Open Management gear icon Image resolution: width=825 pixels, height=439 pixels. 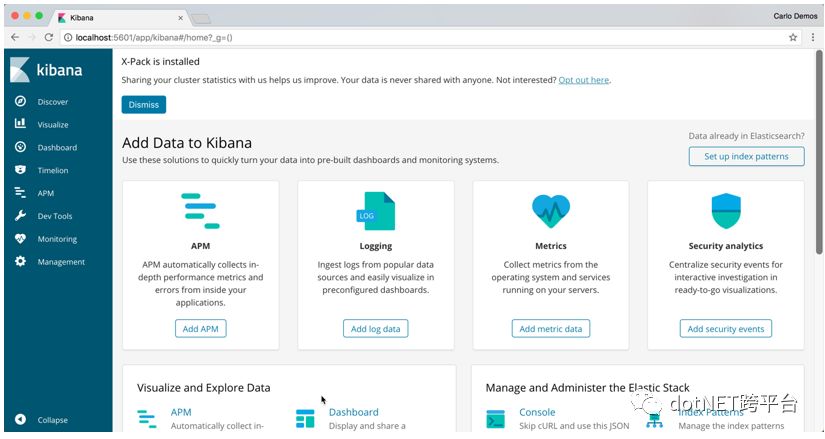(20, 261)
